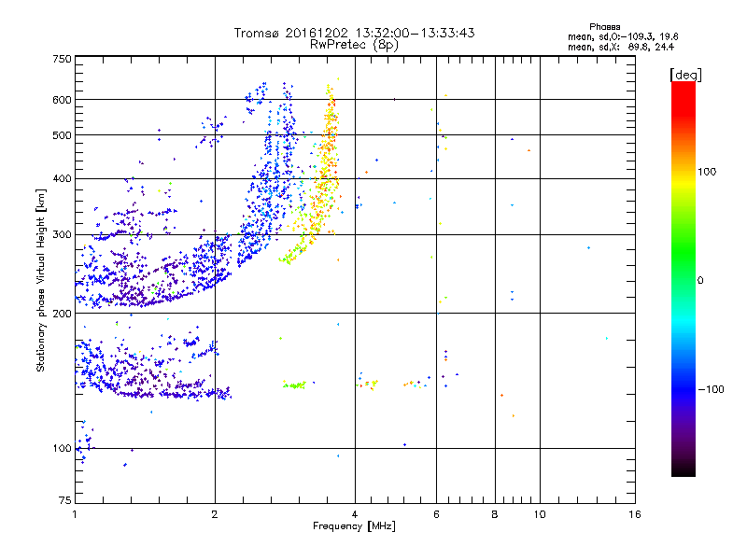Image resolution: width=747 pixels, height=560 pixels.
Task: Click the Frequency [MHz] axis label
Action: 354,526
